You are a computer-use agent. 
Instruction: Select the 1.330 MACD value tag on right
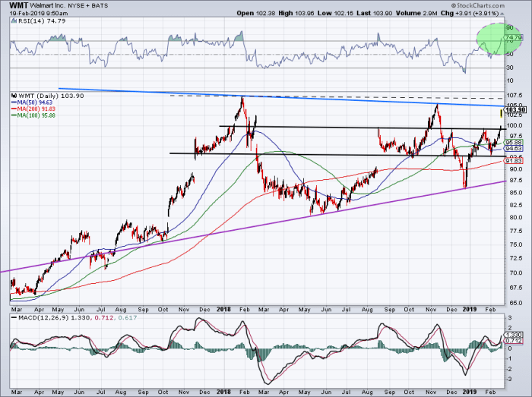[x=513, y=334]
